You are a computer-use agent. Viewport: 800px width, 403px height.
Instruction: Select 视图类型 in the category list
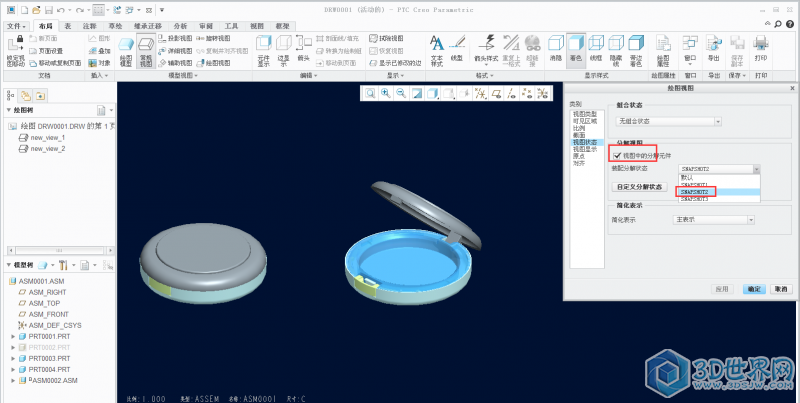[585, 114]
